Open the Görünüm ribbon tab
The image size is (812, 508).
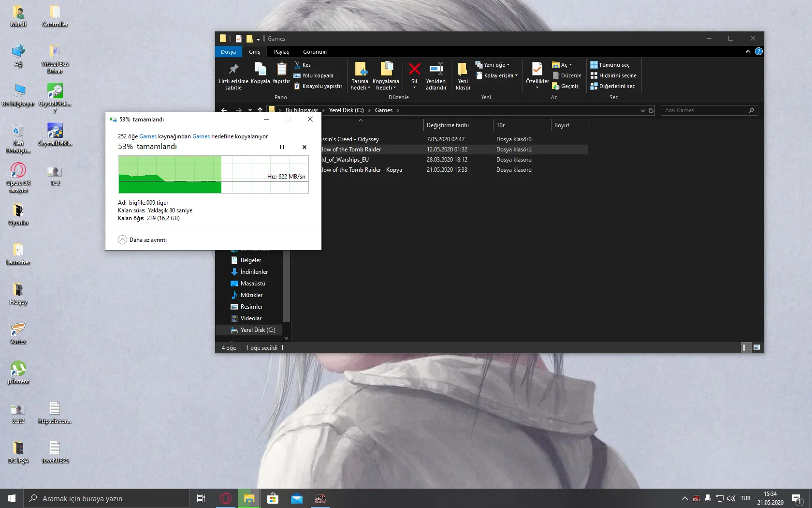(x=315, y=52)
